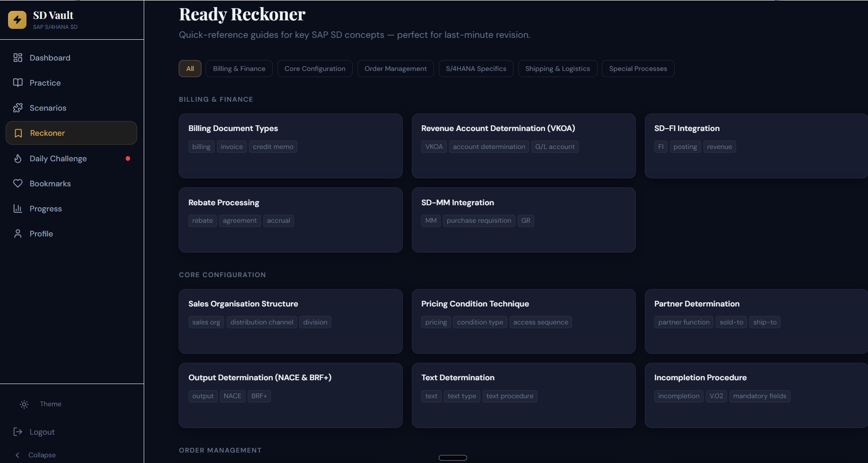Open the Pricing Condition Technique card

coord(523,321)
